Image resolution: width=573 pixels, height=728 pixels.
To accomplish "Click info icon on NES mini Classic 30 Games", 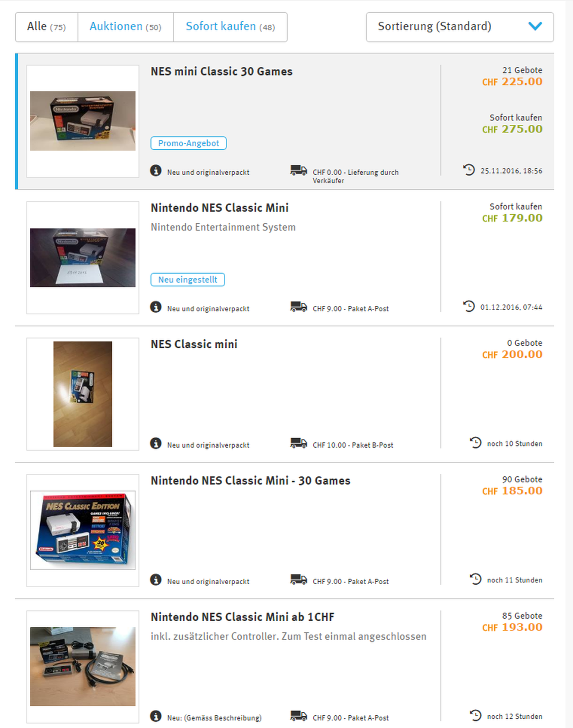I will (156, 171).
